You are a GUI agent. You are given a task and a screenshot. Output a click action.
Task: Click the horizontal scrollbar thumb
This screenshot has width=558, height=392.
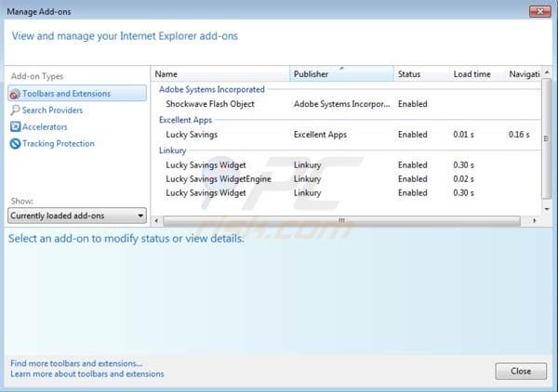tap(341, 221)
